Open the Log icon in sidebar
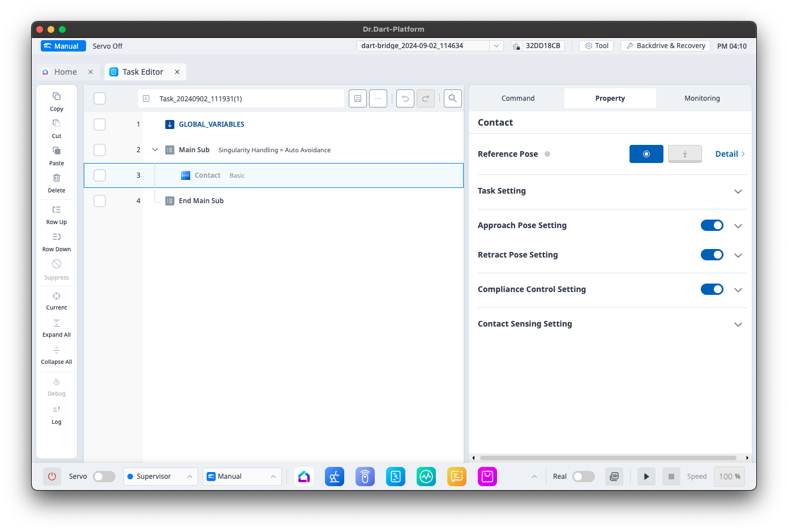788x532 pixels. click(x=57, y=410)
